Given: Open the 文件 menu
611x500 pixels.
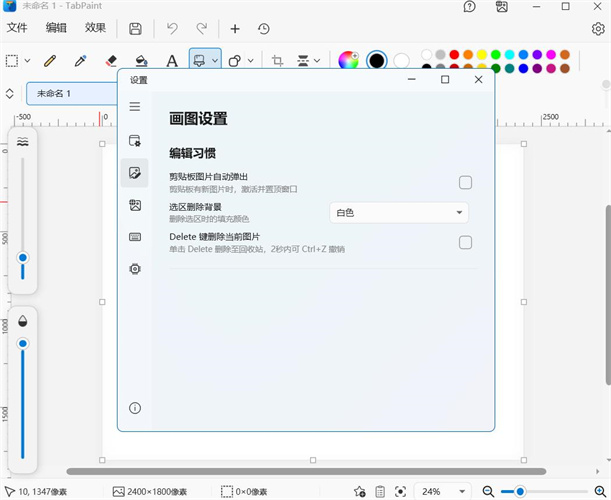Looking at the screenshot, I should (17, 28).
